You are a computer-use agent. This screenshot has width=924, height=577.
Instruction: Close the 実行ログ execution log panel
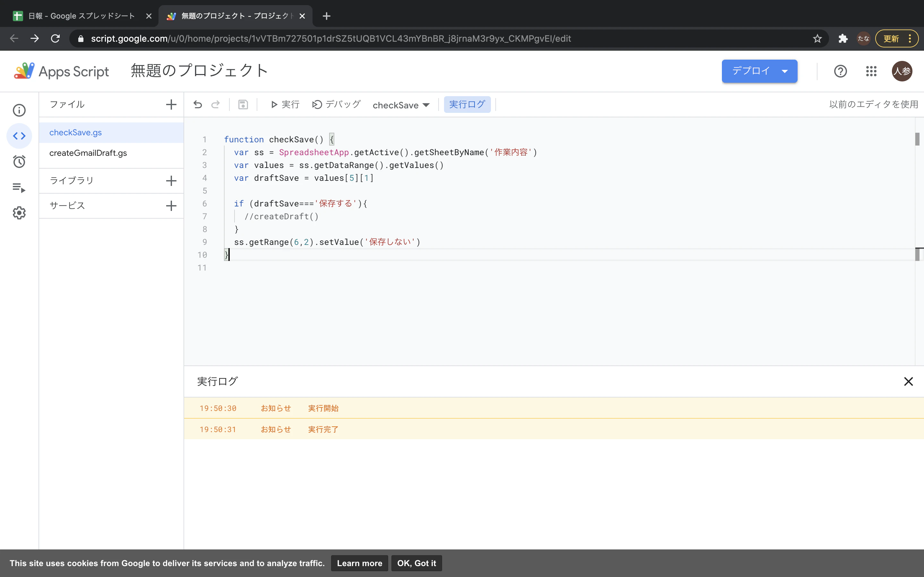coord(908,381)
